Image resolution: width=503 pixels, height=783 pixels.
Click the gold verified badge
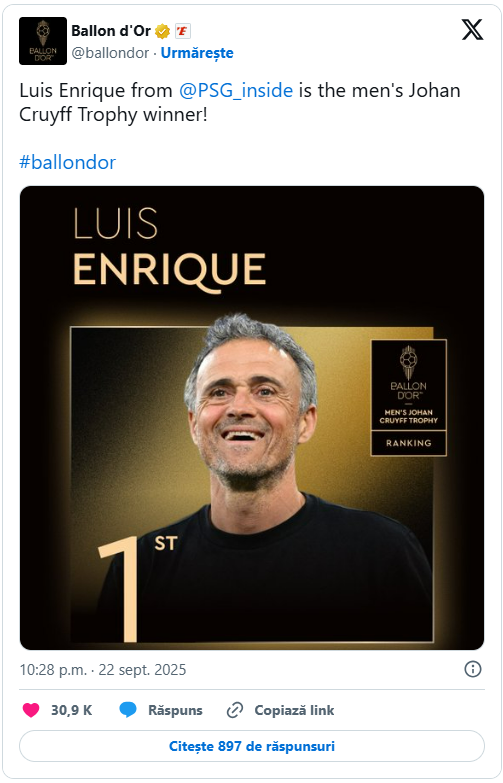(162, 31)
